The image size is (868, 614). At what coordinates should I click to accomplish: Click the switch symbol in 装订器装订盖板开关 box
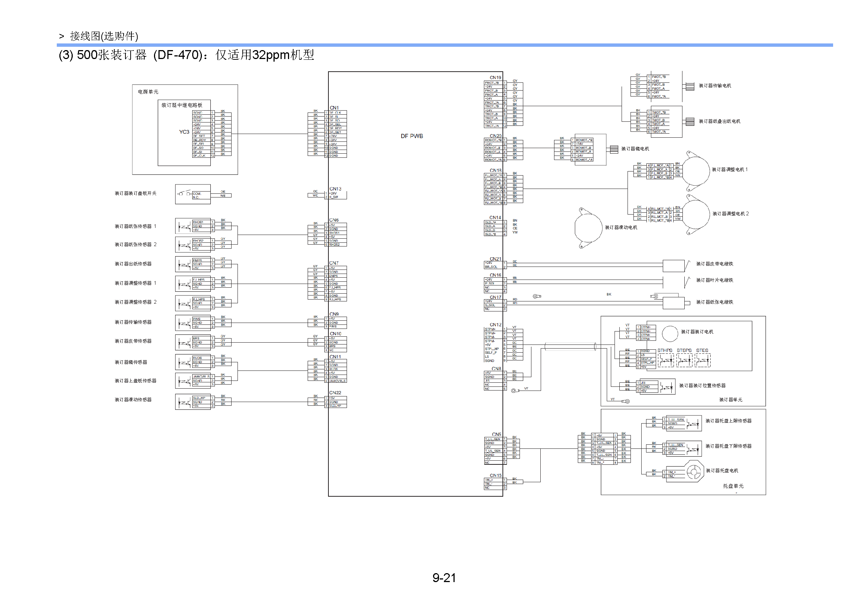pos(184,193)
